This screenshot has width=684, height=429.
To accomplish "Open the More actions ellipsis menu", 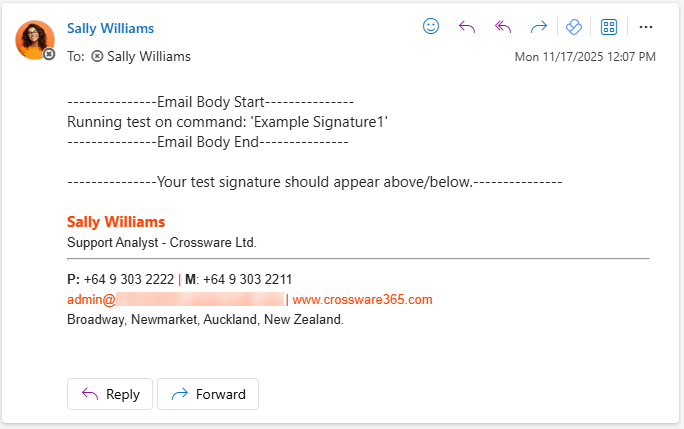I will (x=645, y=27).
